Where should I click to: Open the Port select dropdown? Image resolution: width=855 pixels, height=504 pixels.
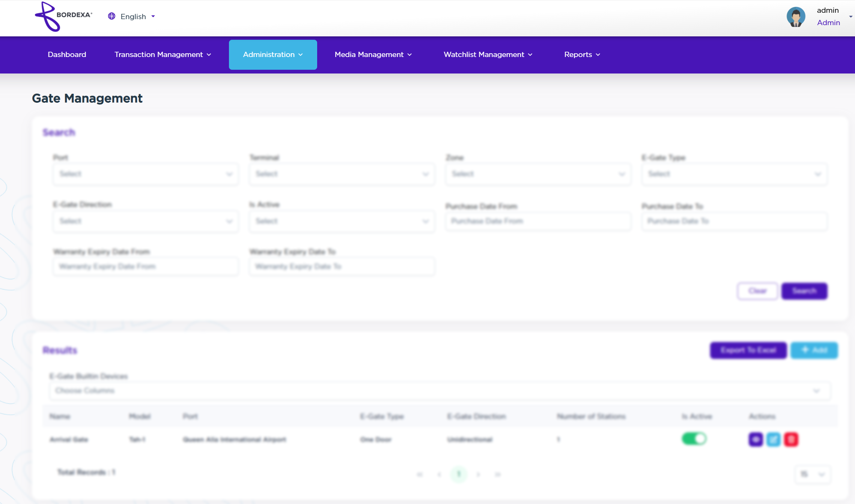(145, 174)
